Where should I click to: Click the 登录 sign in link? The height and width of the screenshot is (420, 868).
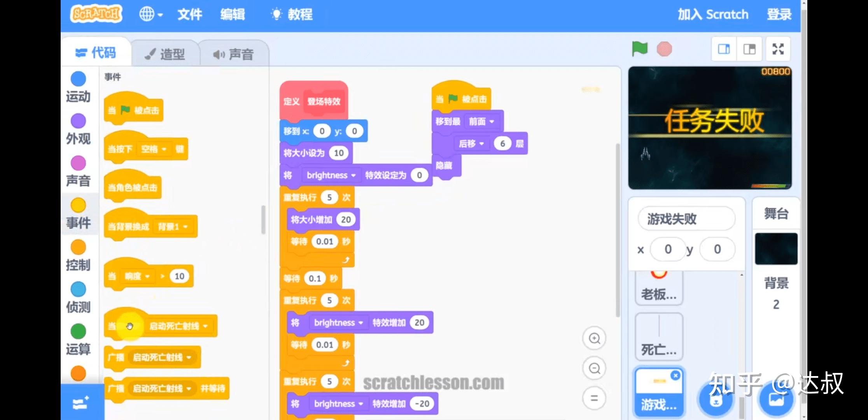pos(779,14)
